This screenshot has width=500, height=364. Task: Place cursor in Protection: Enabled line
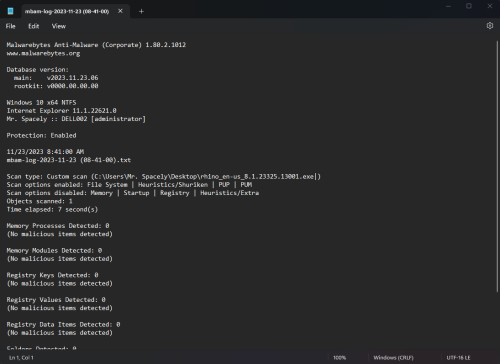[x=41, y=135]
